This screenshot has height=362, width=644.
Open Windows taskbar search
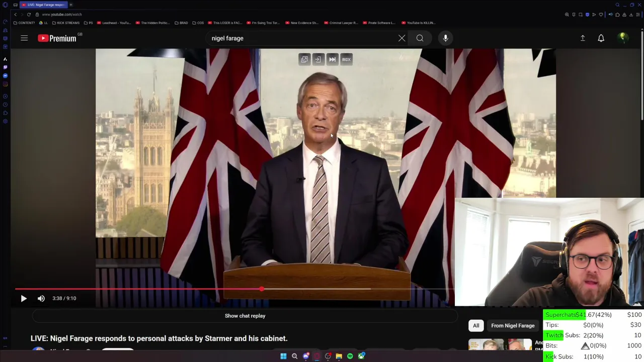click(294, 356)
